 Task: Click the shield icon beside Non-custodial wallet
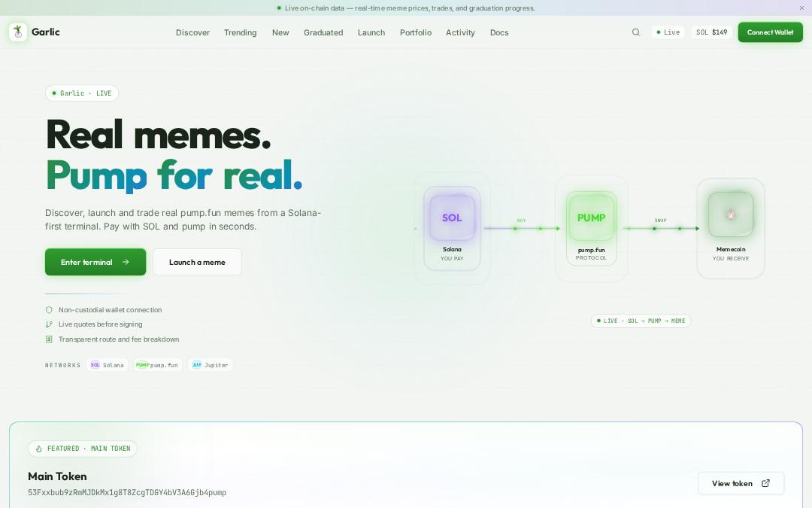[49, 310]
